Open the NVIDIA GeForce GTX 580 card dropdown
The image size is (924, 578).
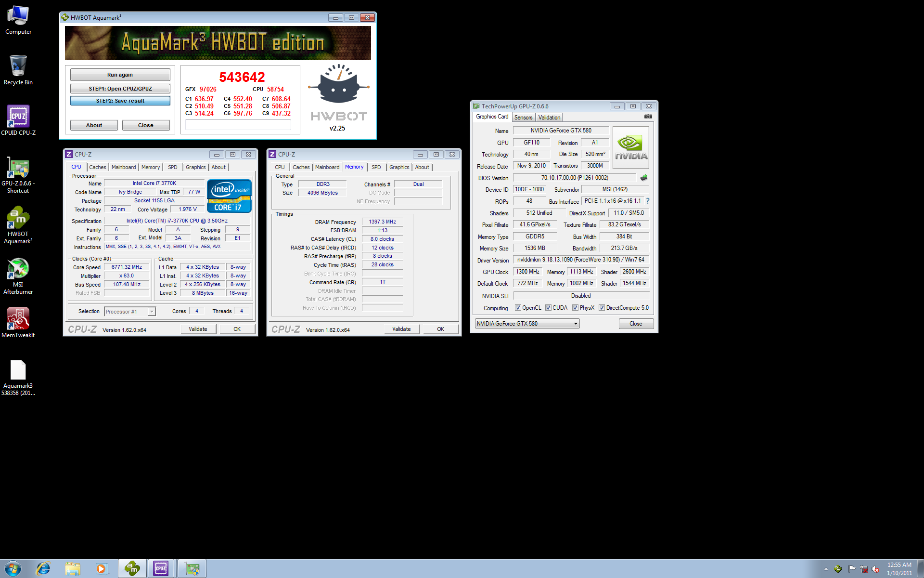pyautogui.click(x=527, y=324)
